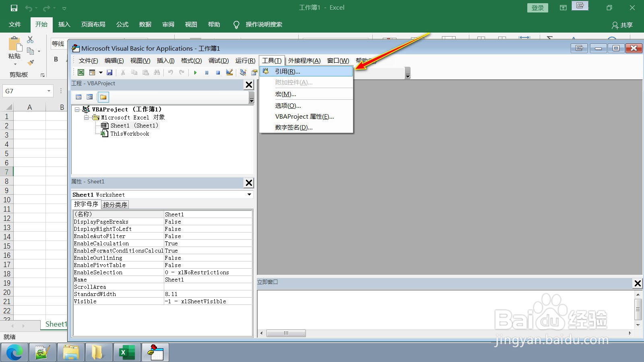Screen dimensions: 644x362
Task: Click View Object icon in project pane
Action: [90, 97]
